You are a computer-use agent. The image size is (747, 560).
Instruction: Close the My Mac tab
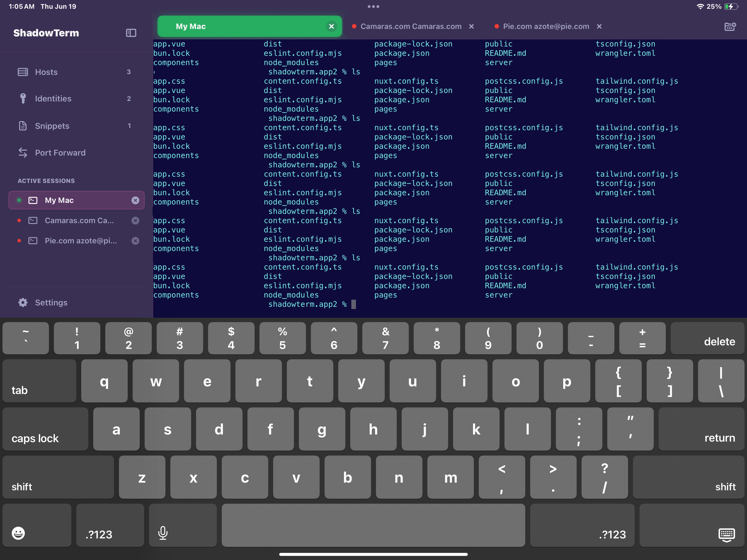tap(331, 26)
